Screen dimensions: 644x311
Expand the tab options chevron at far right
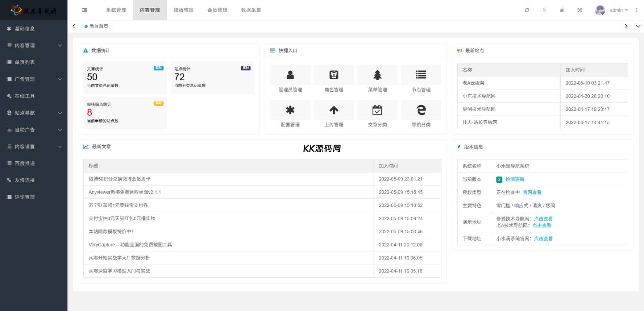pos(638,26)
